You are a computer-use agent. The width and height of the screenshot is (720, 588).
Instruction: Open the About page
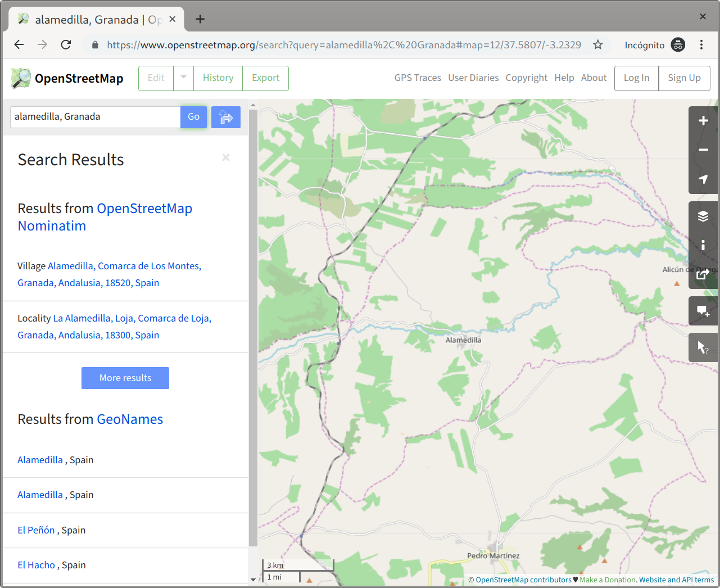click(594, 78)
